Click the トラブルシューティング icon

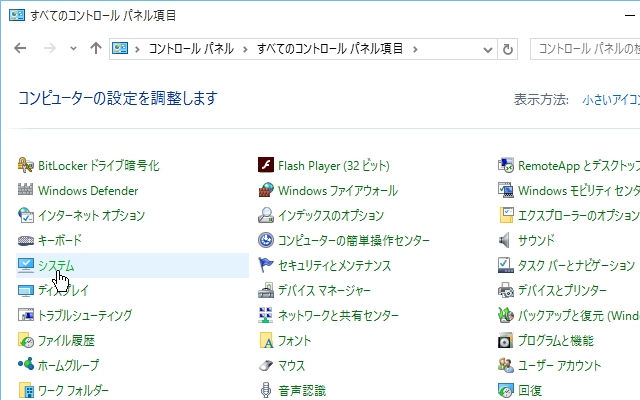pos(26,315)
